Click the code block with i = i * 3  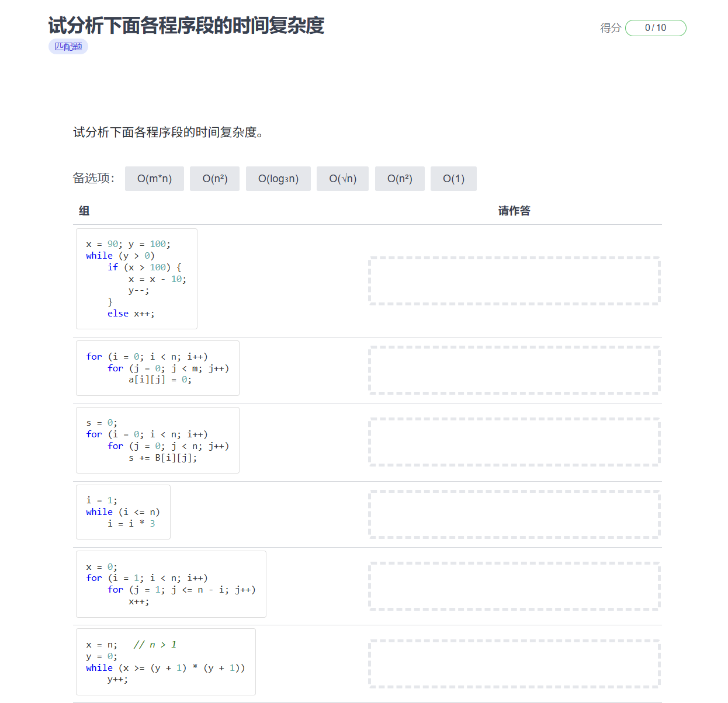(x=123, y=512)
